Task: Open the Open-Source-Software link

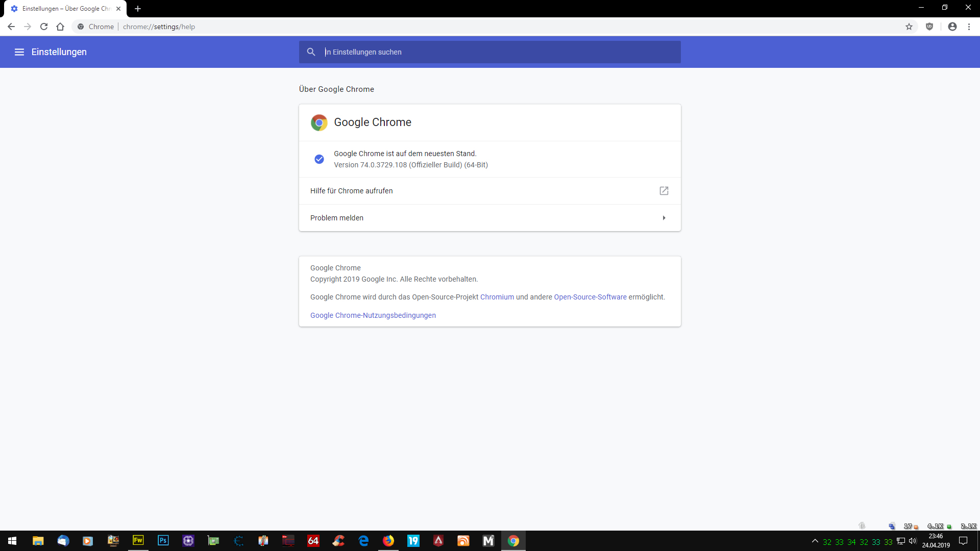Action: 590,297
